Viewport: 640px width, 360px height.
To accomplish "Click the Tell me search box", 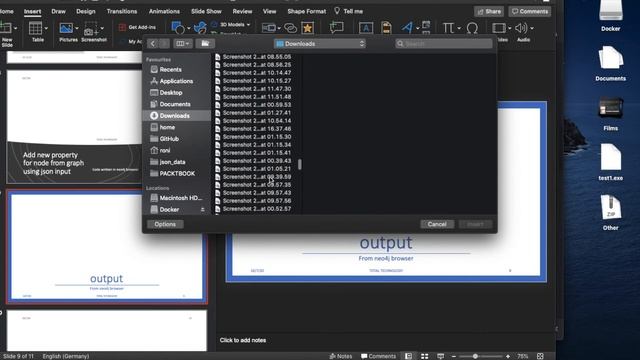I will pyautogui.click(x=348, y=11).
